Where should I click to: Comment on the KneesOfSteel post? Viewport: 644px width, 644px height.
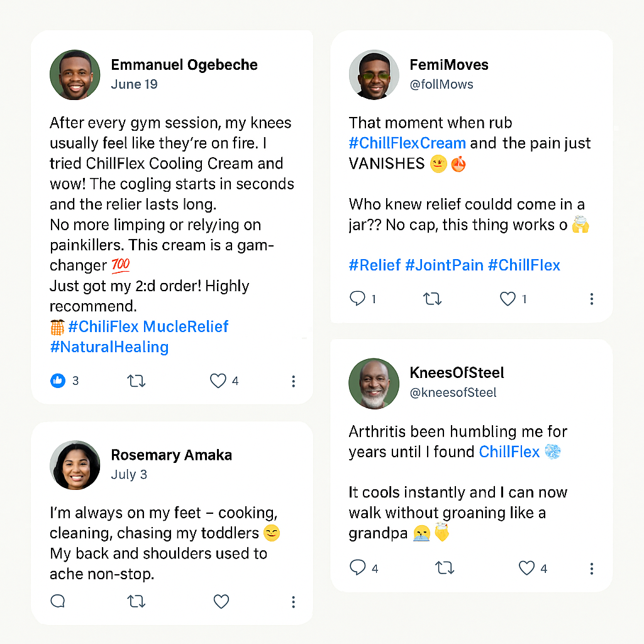(357, 568)
